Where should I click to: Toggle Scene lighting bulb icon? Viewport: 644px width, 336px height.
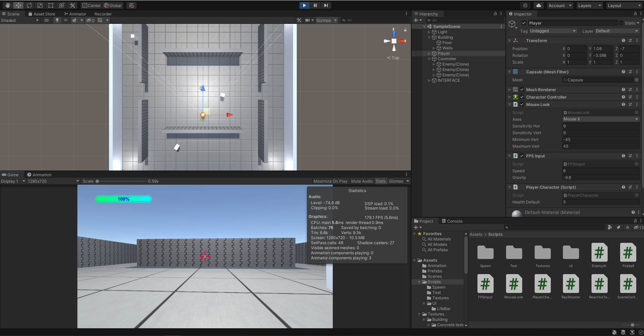point(57,20)
